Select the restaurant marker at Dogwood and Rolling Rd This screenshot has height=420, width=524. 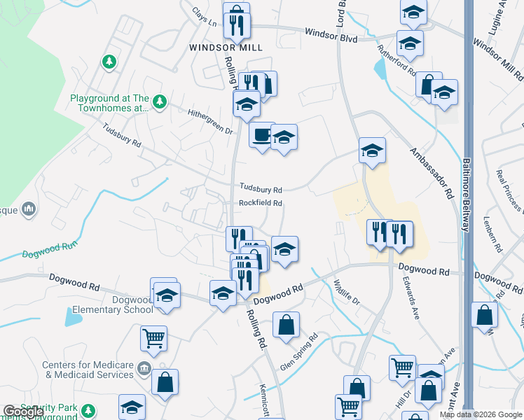coord(245,282)
